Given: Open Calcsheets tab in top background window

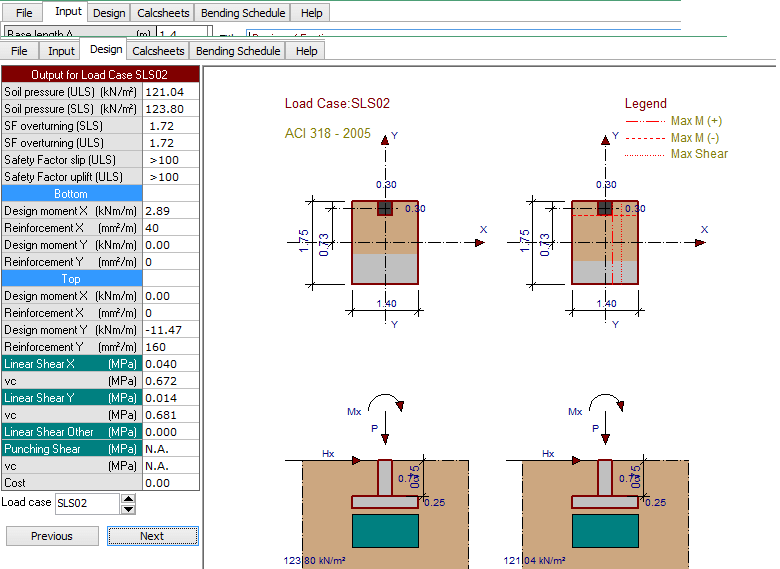Looking at the screenshot, I should point(163,13).
